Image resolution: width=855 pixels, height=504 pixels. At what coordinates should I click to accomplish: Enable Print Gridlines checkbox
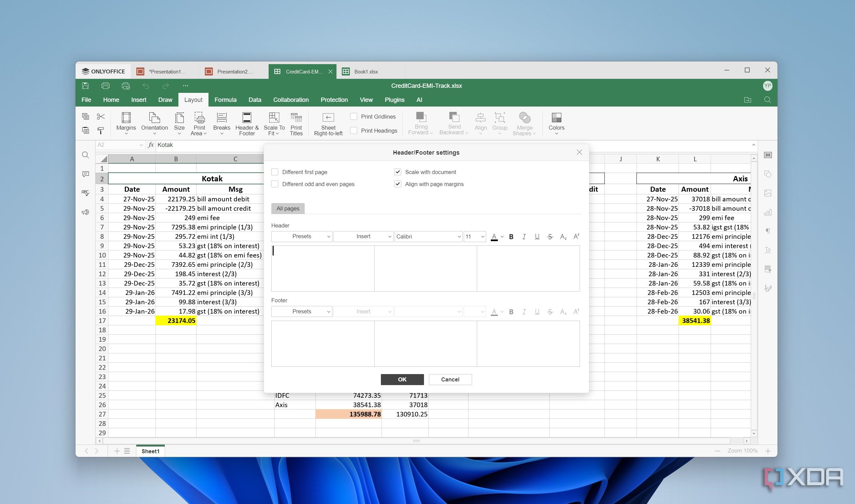(x=353, y=117)
